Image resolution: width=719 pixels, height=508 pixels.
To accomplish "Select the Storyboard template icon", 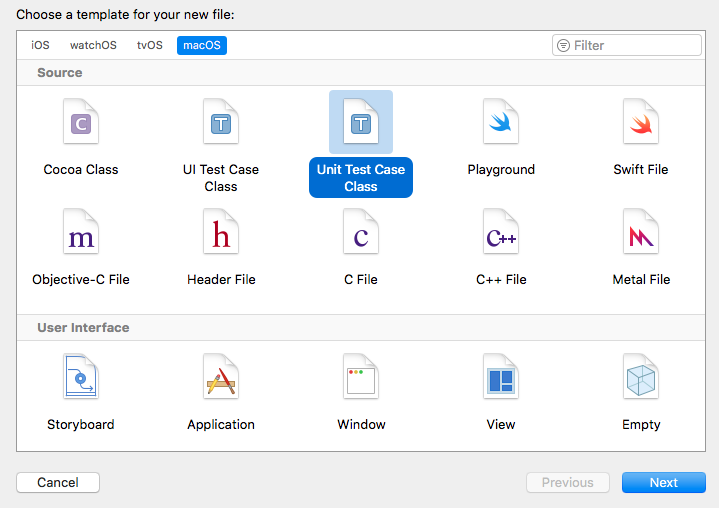I will tap(81, 376).
